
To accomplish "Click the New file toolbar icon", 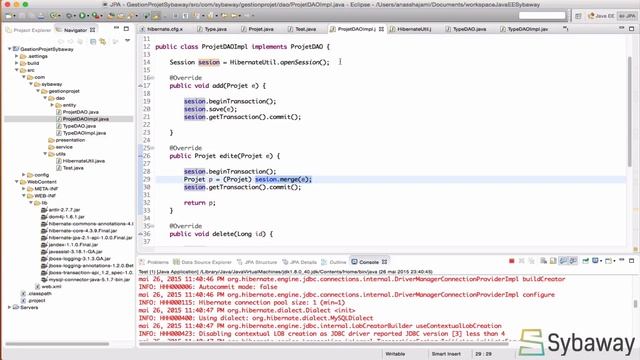I will [9, 16].
